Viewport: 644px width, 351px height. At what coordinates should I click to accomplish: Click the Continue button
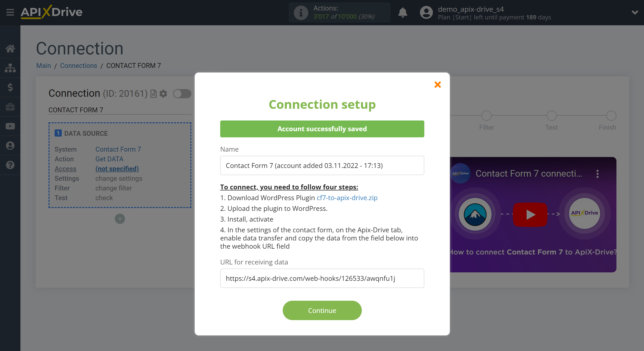point(322,310)
